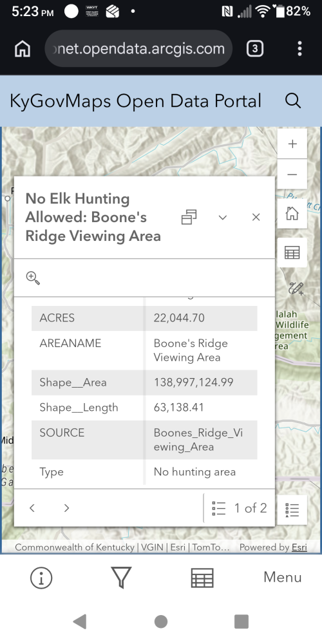The width and height of the screenshot is (322, 644).
Task: Select the Shape__Length field label
Action: click(79, 408)
